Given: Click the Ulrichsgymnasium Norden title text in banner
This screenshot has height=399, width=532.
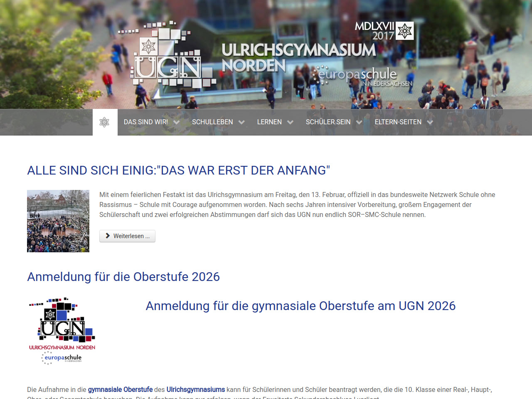Looking at the screenshot, I should (298, 57).
